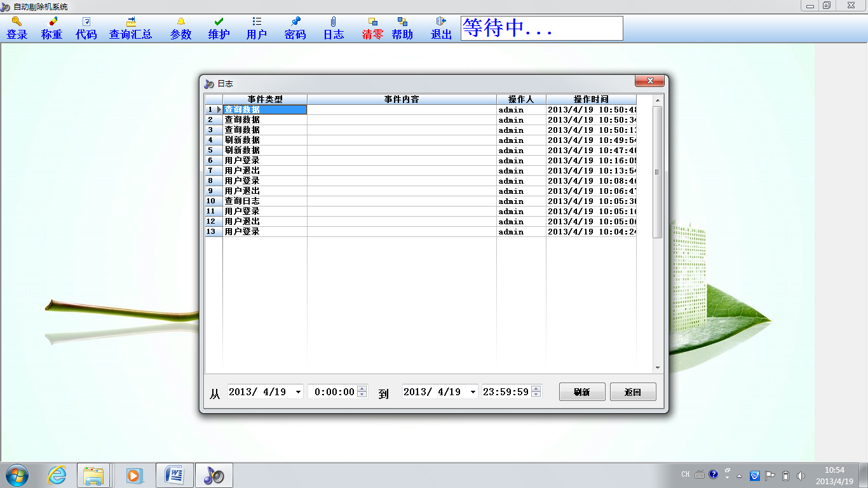Image resolution: width=868 pixels, height=488 pixels.
Task: Select the 维护 (maintenance) checkmark icon
Action: [219, 29]
